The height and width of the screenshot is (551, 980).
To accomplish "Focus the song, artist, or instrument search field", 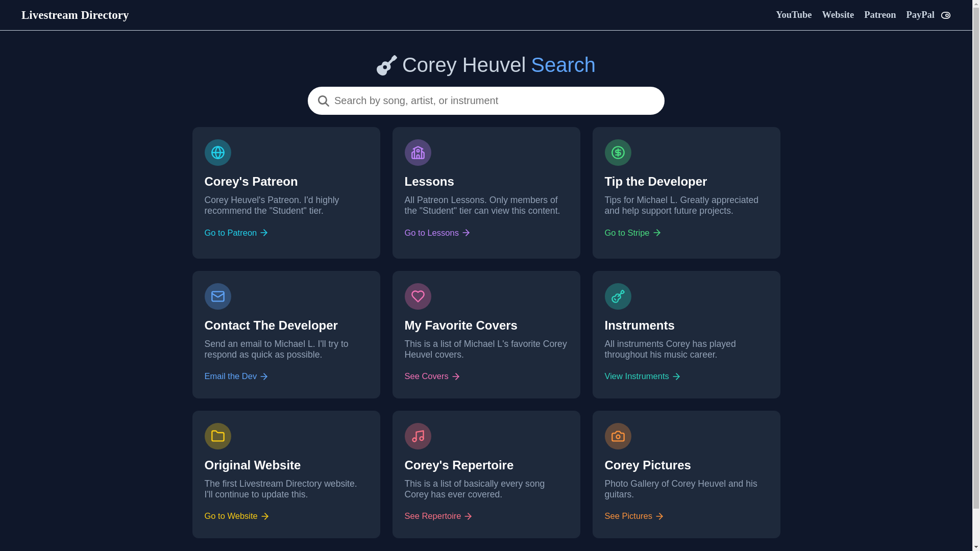I will tap(486, 101).
